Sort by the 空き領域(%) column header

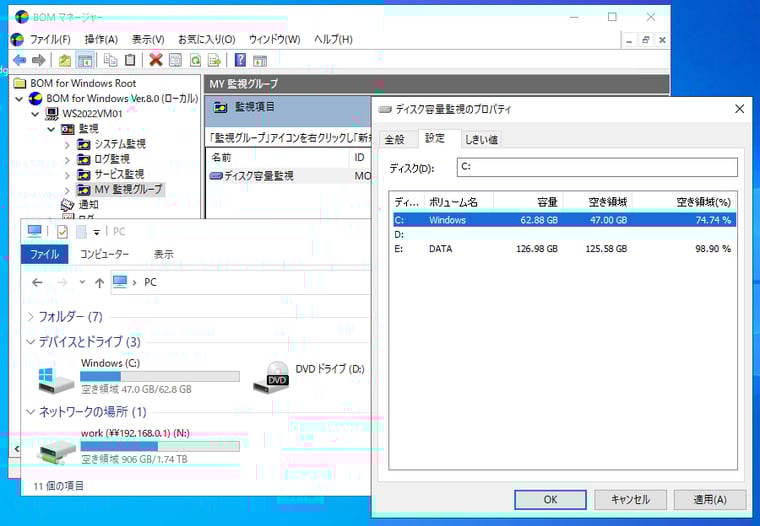point(685,202)
